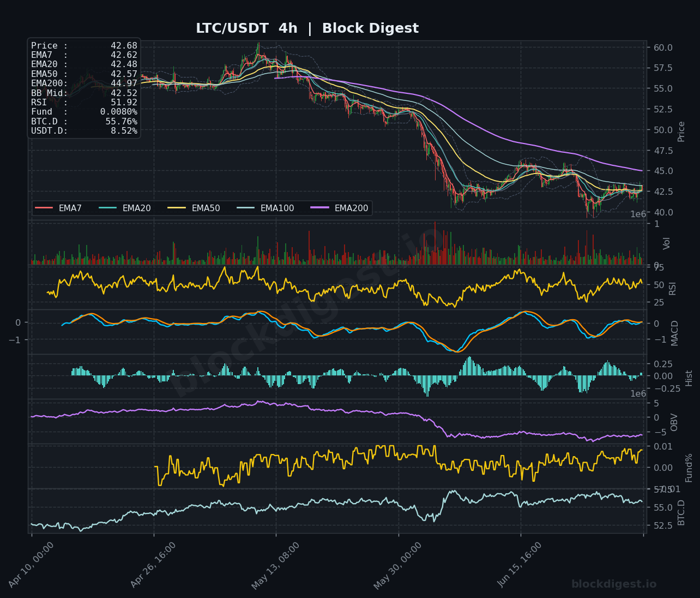Click the 47.5 price axis tick
This screenshot has height=598, width=700.
[x=662, y=151]
